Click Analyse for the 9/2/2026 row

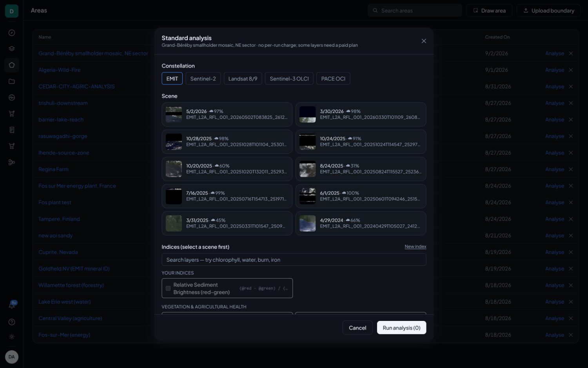(x=554, y=53)
